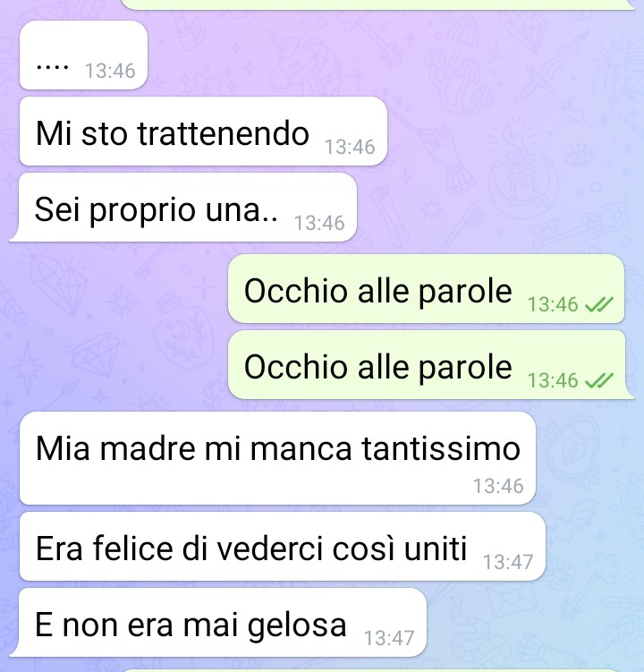The width and height of the screenshot is (644, 672).
Task: Select the upper "Occhio alle parole" sent message
Action: click(x=427, y=289)
